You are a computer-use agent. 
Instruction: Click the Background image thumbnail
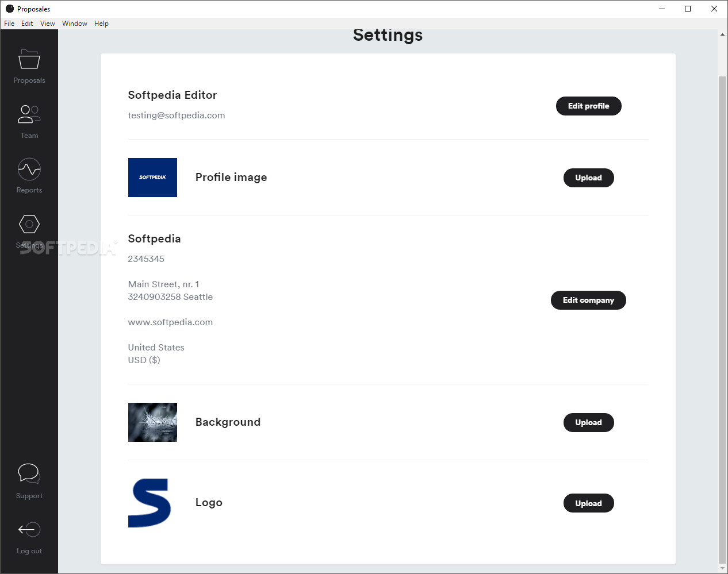(x=152, y=422)
